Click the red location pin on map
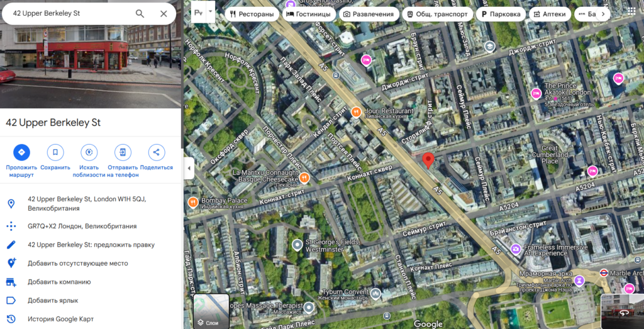The image size is (644, 329). point(428,160)
